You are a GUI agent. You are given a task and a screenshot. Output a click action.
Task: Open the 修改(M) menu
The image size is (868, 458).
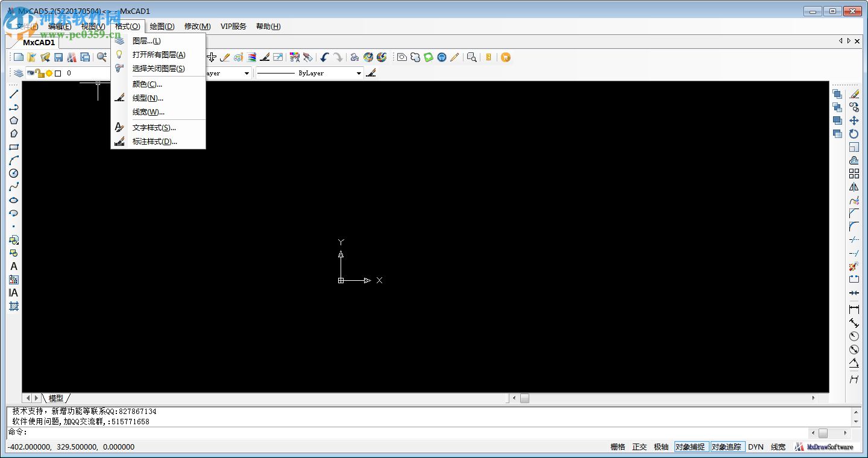tap(198, 27)
